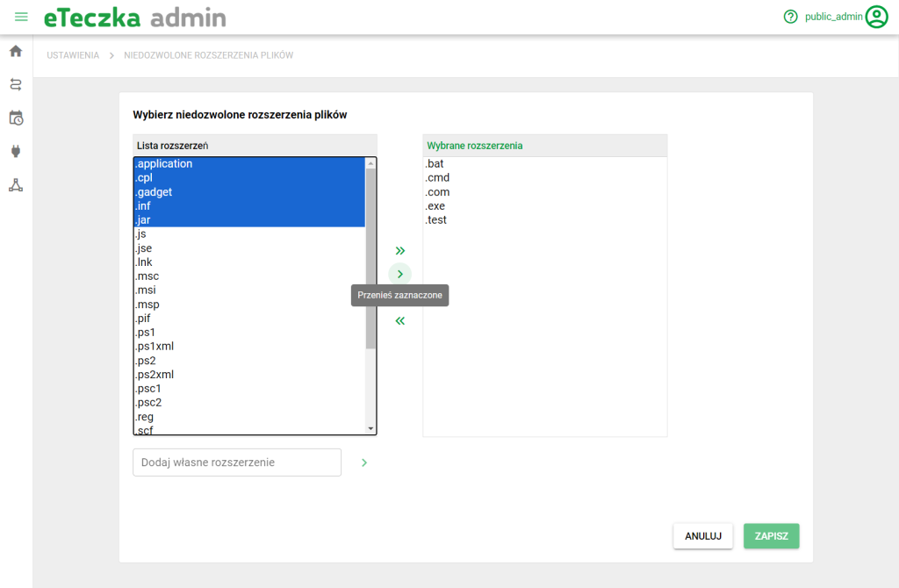
Task: Move selected extensions with single arrow
Action: pos(400,274)
